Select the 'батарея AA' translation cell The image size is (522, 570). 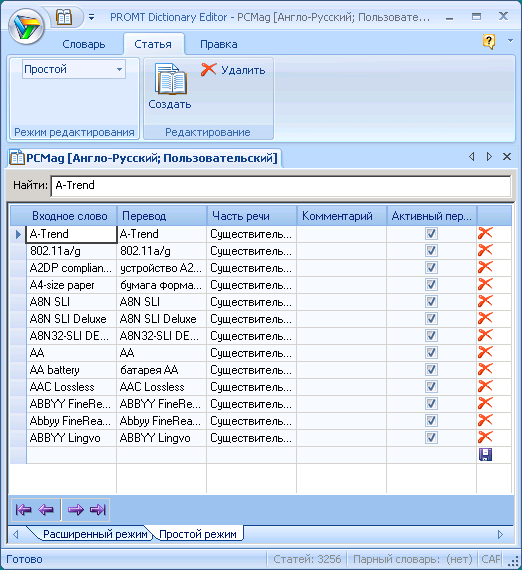(162, 370)
